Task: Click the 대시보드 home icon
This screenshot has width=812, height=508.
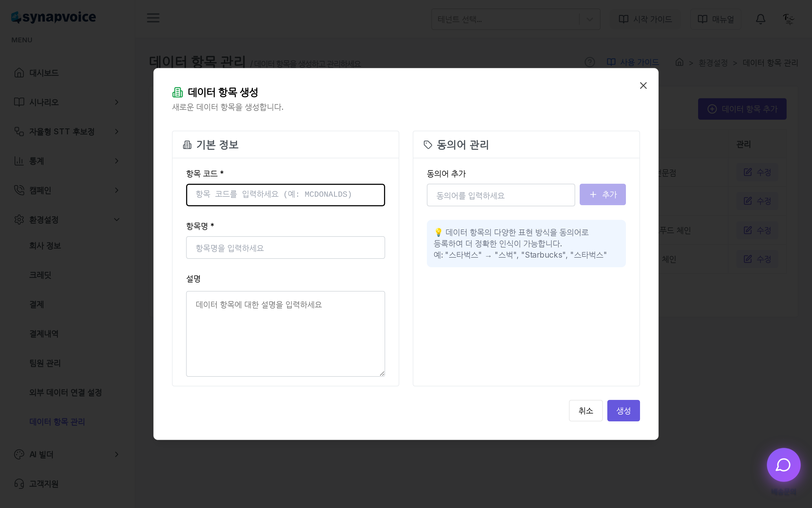Action: (x=19, y=73)
